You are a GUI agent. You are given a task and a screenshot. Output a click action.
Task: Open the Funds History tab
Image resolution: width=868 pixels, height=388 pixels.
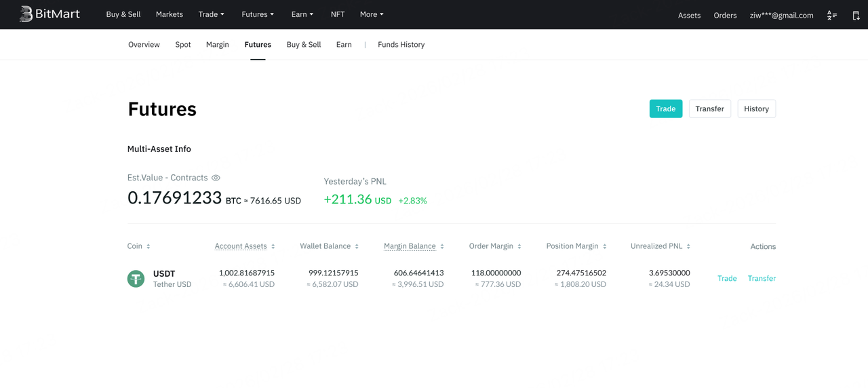point(401,45)
